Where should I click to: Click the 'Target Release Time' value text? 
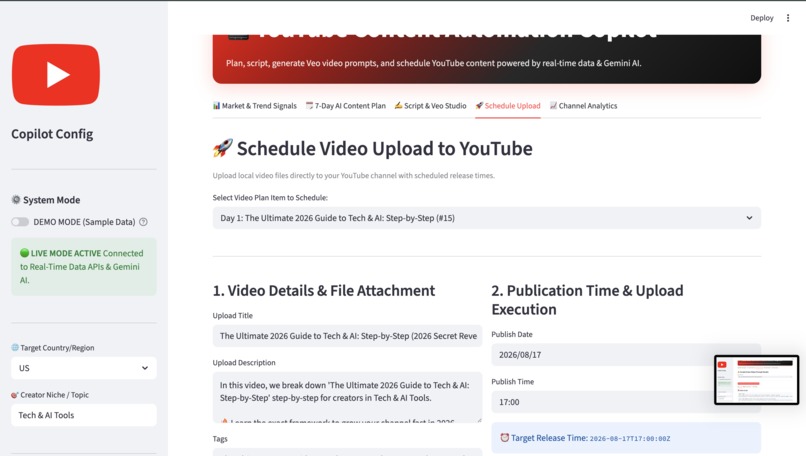pyautogui.click(x=630, y=439)
